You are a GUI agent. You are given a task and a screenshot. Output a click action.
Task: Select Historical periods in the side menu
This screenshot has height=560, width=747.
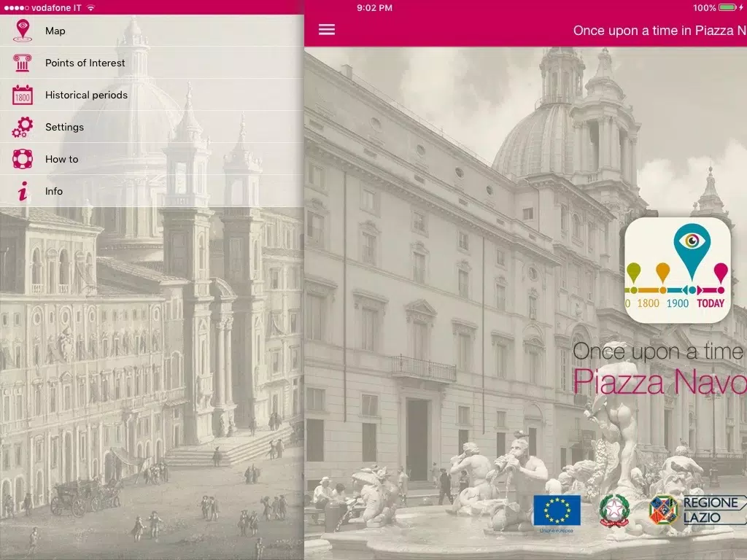tap(152, 95)
